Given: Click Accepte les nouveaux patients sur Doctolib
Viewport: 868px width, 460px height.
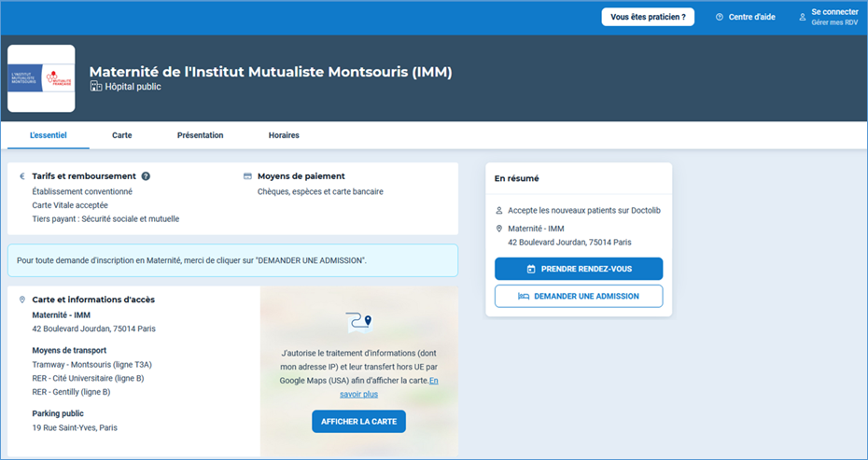Looking at the screenshot, I should click(x=584, y=210).
